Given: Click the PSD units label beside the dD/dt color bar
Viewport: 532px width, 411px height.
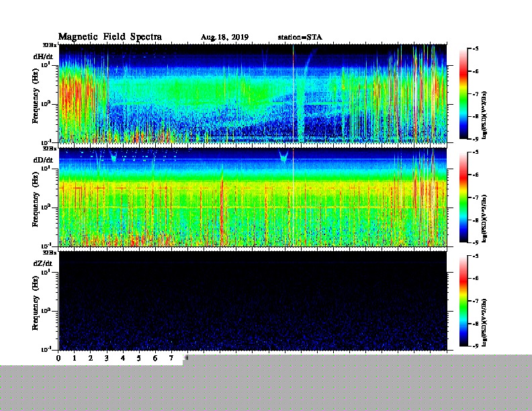Looking at the screenshot, I should tap(484, 218).
